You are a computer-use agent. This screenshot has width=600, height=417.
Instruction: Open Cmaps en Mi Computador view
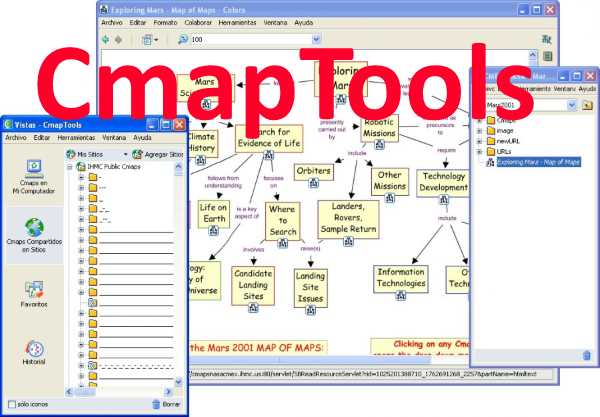[x=34, y=177]
